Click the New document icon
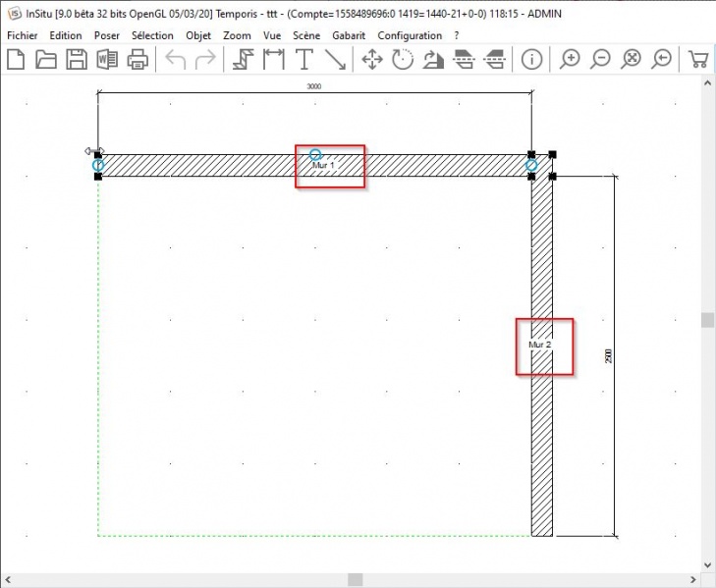The height and width of the screenshot is (588, 716). pyautogui.click(x=16, y=60)
